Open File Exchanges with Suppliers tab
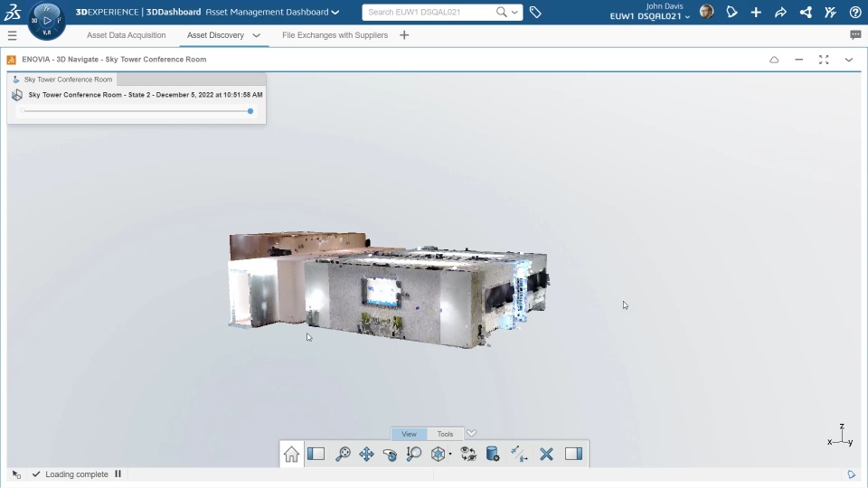The width and height of the screenshot is (868, 488). (x=335, y=35)
